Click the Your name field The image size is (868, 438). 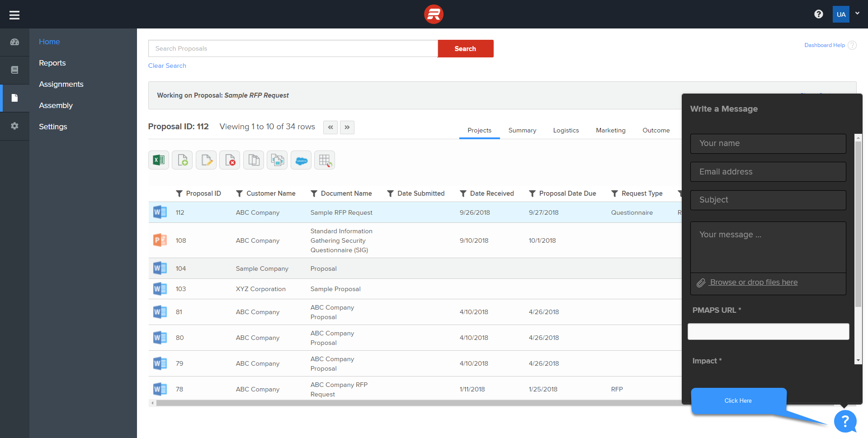(768, 143)
